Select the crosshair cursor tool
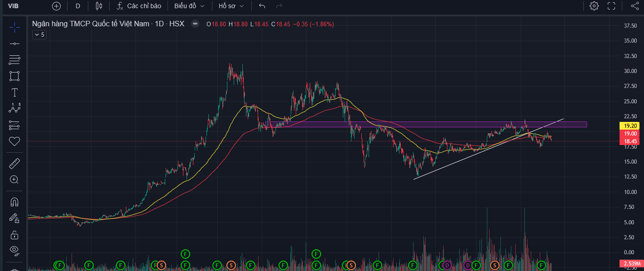The image size is (644, 271). 14,27
